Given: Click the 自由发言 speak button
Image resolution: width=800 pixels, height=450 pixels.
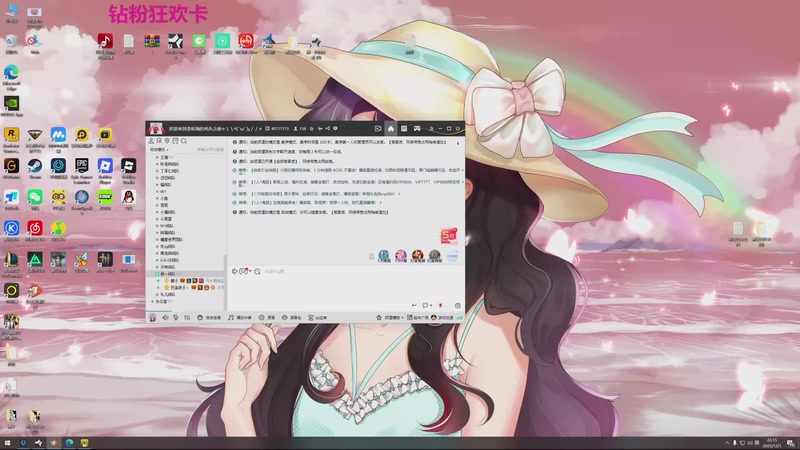Looking at the screenshot, I should (x=209, y=317).
